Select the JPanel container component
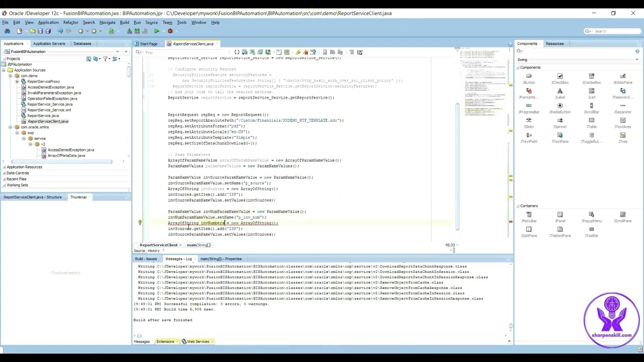 coord(560,217)
